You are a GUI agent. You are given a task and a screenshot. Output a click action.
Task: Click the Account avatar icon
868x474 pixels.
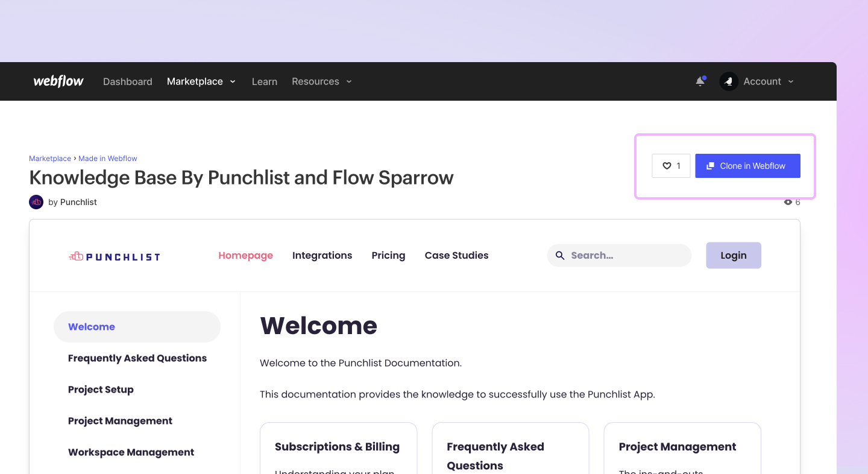pyautogui.click(x=728, y=81)
